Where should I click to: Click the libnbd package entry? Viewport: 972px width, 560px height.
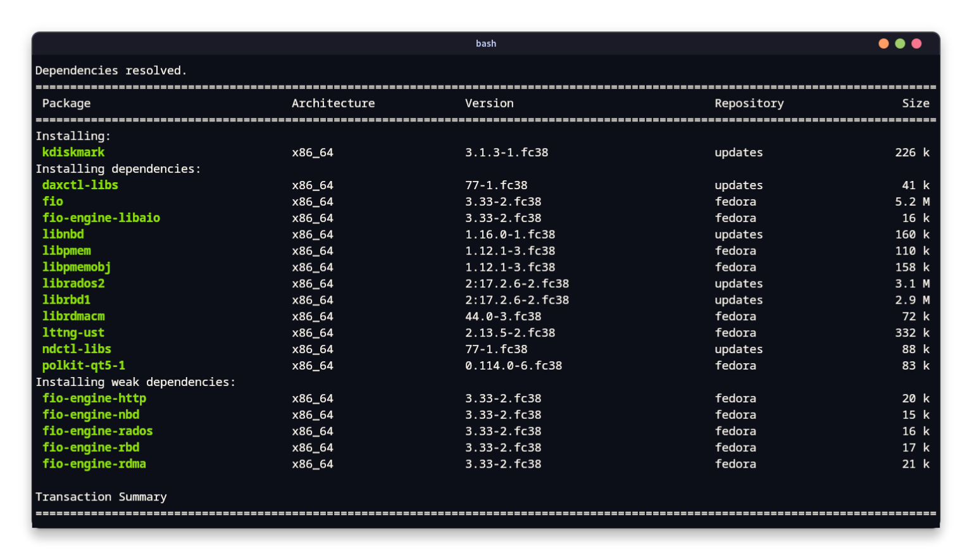click(63, 234)
